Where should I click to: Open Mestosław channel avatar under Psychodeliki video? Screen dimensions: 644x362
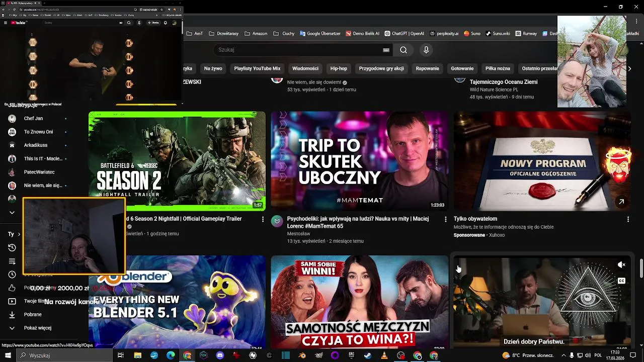(x=277, y=221)
